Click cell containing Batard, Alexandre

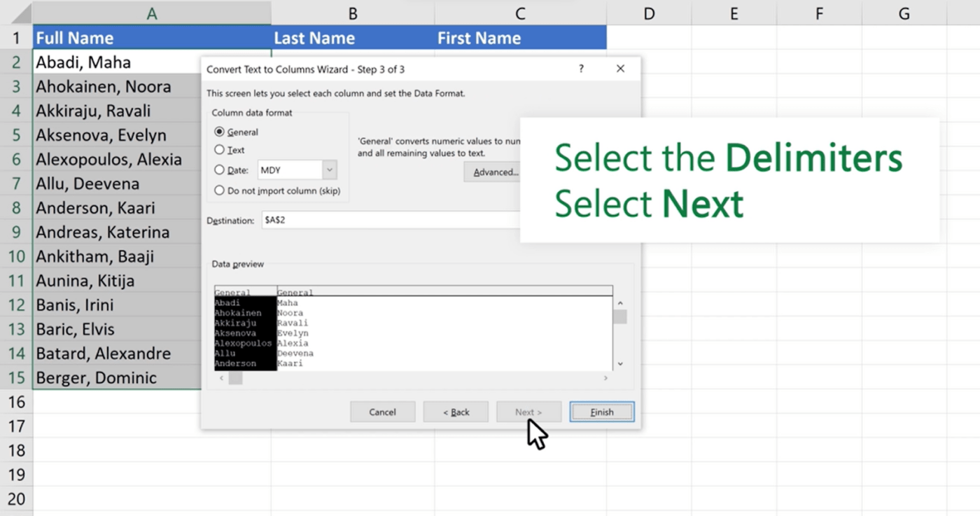pyautogui.click(x=116, y=354)
